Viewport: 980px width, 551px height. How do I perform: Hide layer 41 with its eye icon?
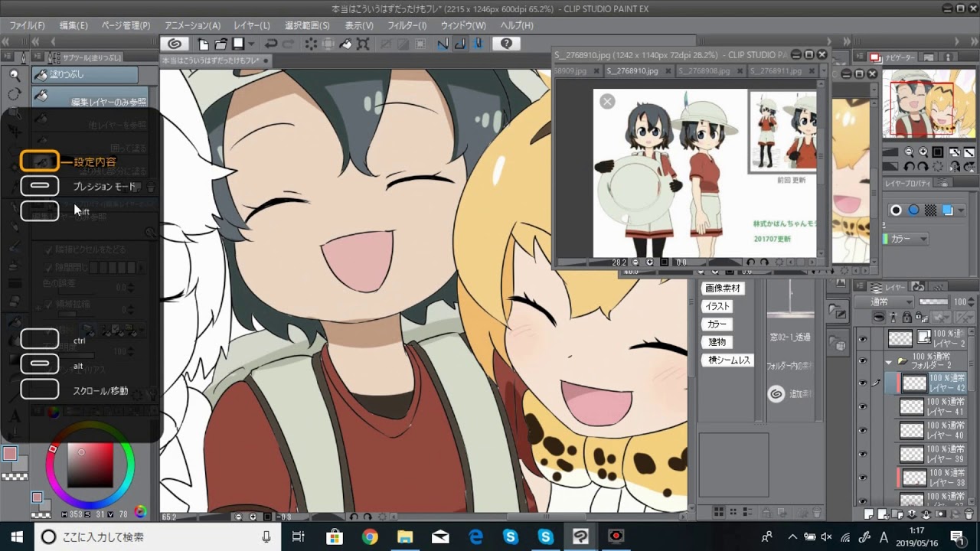tap(863, 408)
